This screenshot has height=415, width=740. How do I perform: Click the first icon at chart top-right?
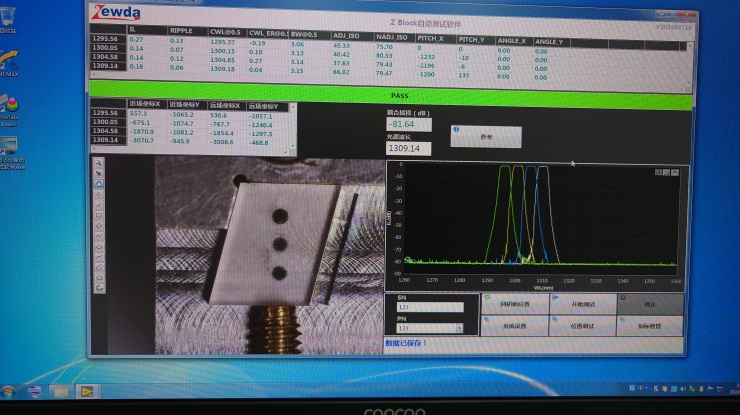click(x=659, y=173)
